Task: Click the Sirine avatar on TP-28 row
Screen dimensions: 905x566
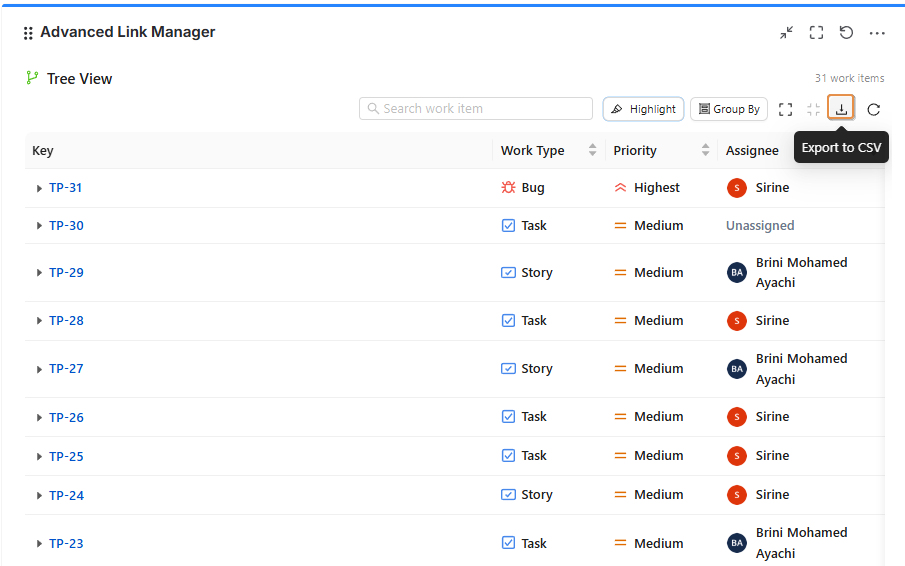Action: tap(737, 321)
